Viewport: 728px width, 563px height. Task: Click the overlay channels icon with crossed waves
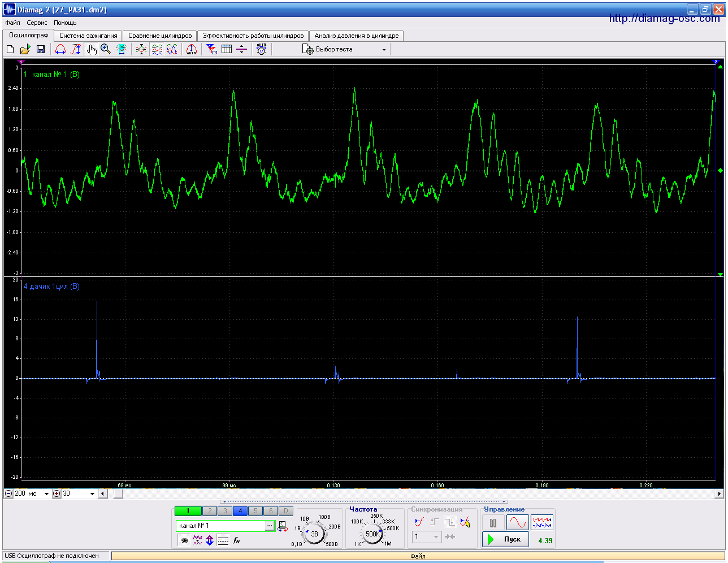click(141, 49)
